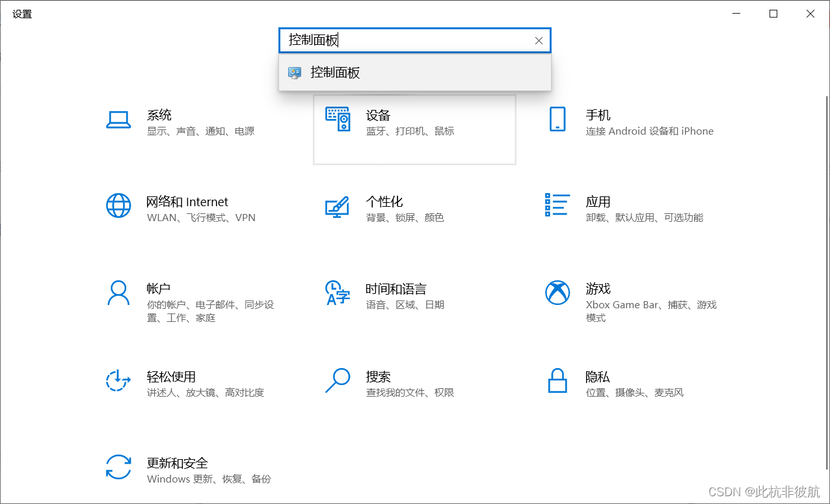
Task: Minimize the 设置 window
Action: (x=736, y=14)
